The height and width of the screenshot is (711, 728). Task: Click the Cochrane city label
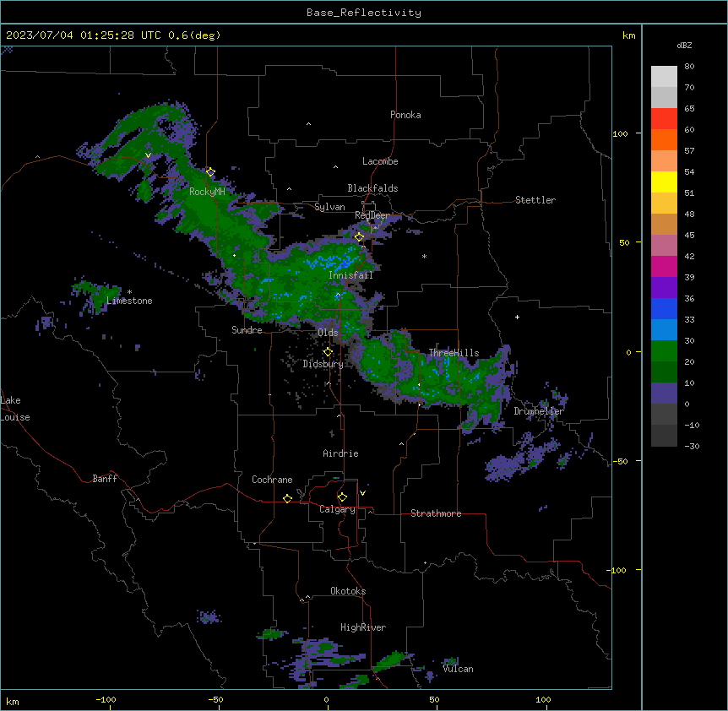tap(272, 480)
